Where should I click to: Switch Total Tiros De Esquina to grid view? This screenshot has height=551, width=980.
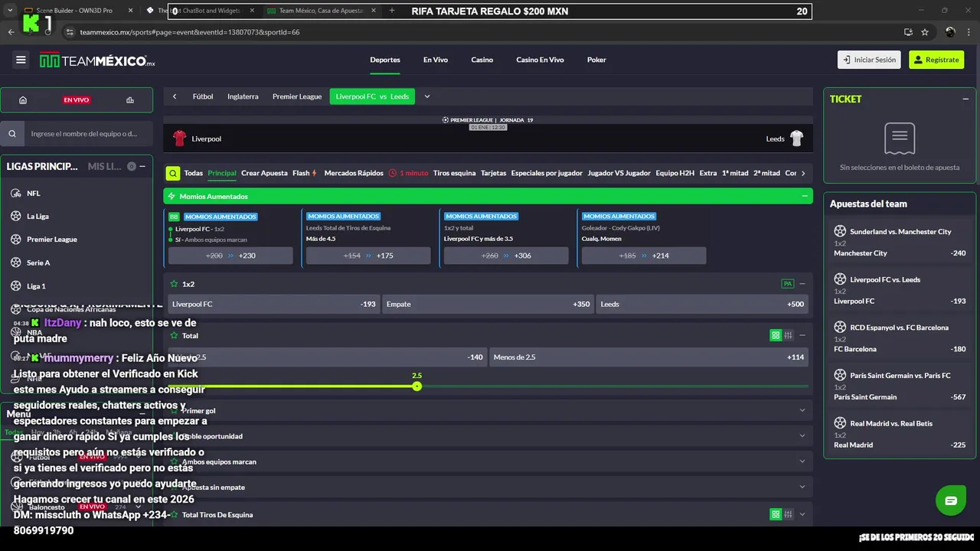click(x=776, y=515)
